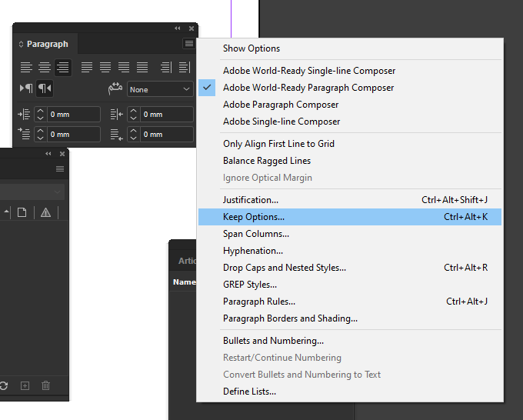Select Adobe Single-line Composer
Viewport: 523px width, 420px height.
click(x=350, y=122)
